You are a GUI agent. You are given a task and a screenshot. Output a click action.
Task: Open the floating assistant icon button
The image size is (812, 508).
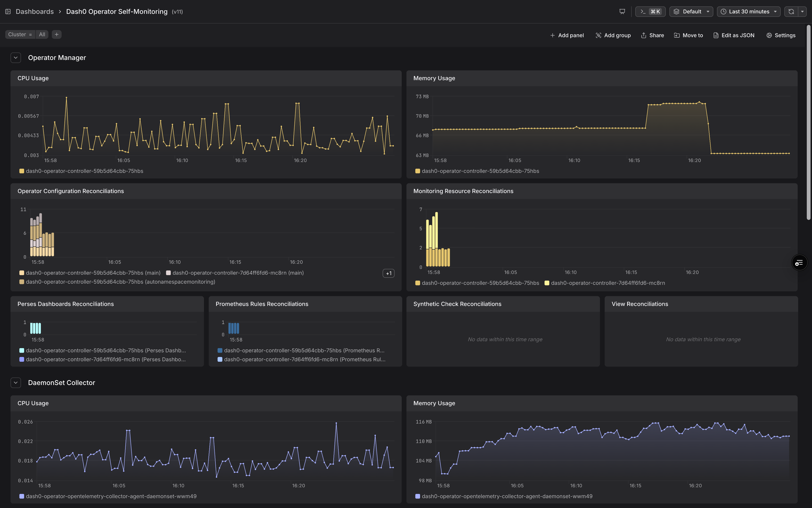tap(799, 263)
